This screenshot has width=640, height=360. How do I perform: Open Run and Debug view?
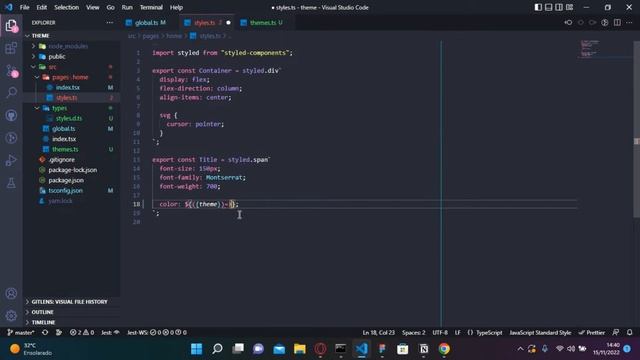[11, 160]
